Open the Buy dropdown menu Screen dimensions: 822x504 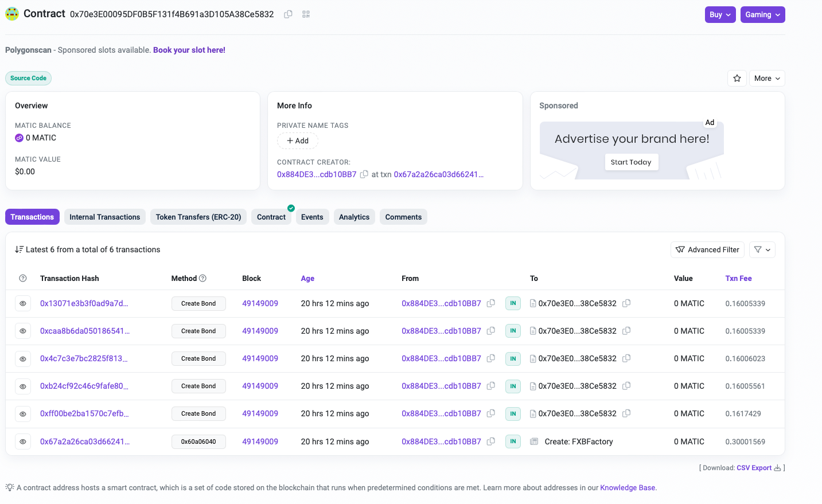720,15
